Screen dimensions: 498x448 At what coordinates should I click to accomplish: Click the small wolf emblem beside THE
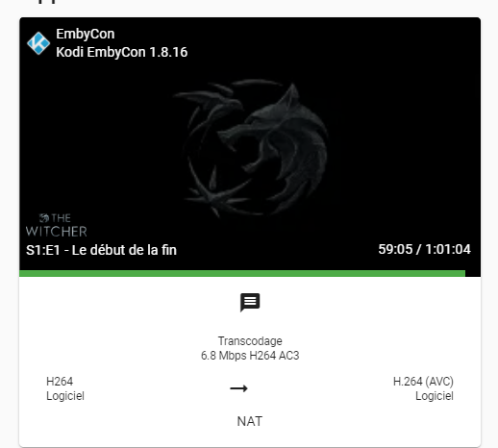(x=44, y=218)
